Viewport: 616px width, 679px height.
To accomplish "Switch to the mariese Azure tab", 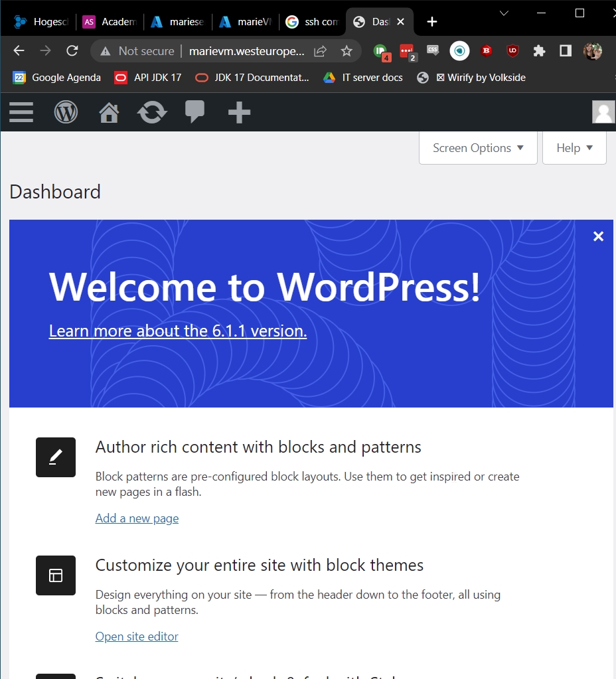I will tap(178, 22).
